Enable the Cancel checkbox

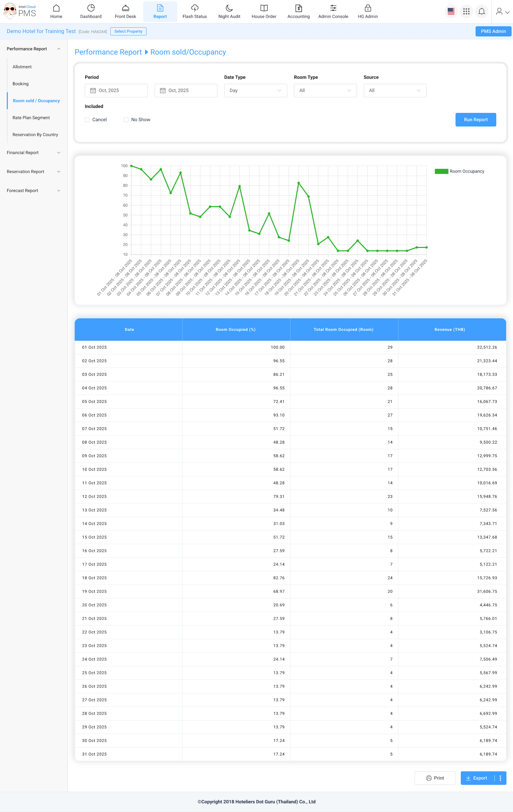tap(88, 120)
